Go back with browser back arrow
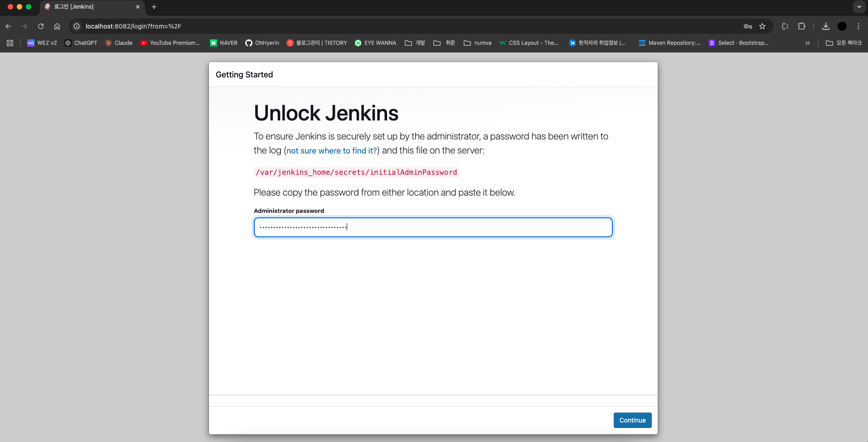868x442 pixels. 8,26
